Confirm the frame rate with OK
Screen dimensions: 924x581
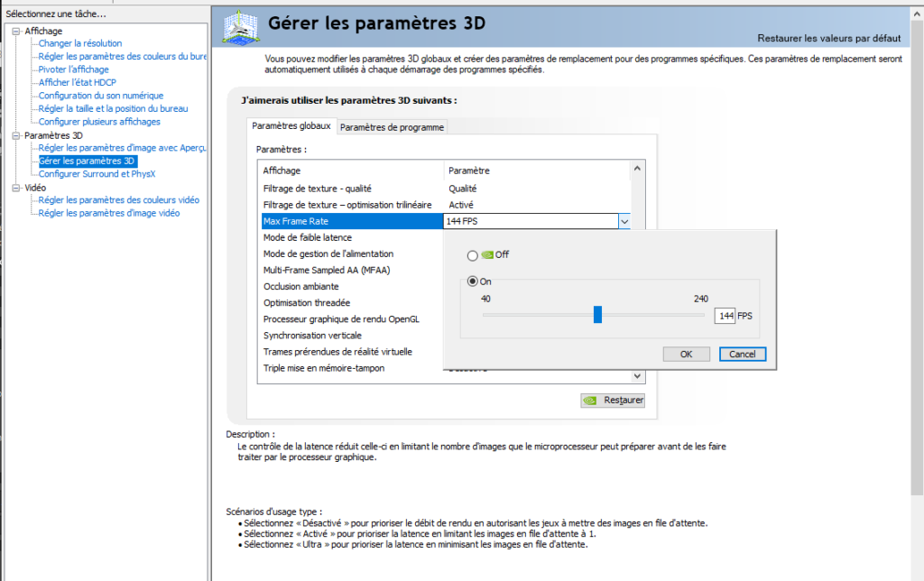click(x=687, y=354)
